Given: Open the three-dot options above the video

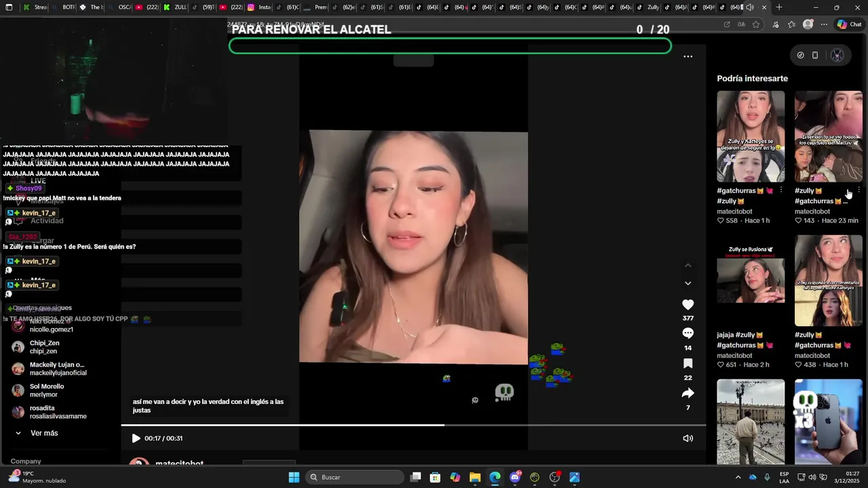Looking at the screenshot, I should click(x=688, y=56).
